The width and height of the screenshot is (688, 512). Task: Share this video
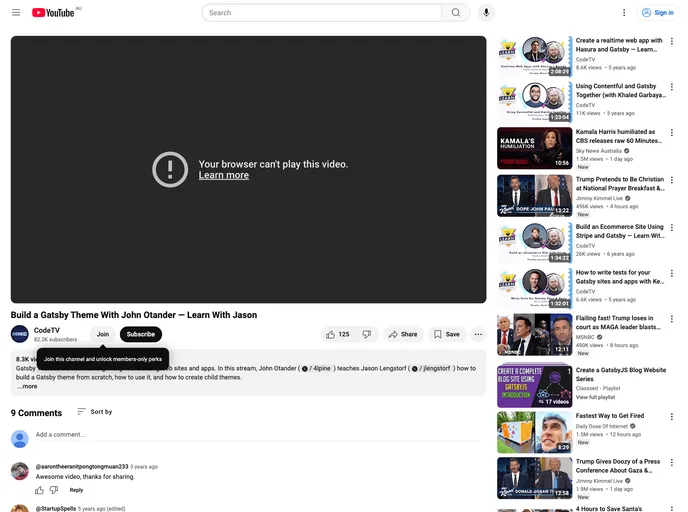pos(403,334)
